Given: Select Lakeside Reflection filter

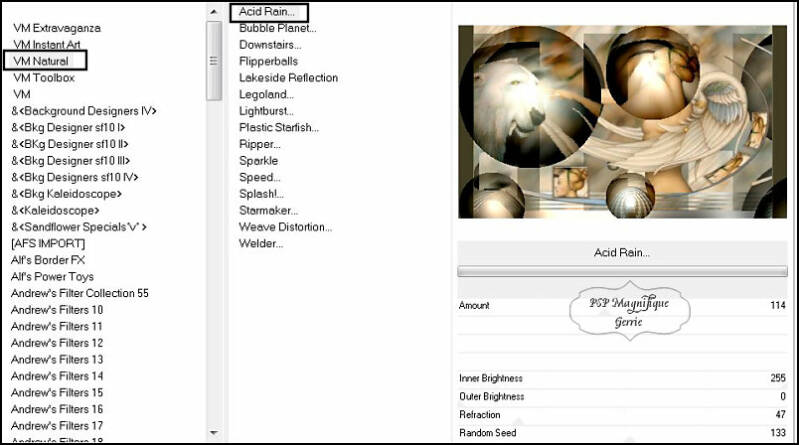Looking at the screenshot, I should 288,77.
